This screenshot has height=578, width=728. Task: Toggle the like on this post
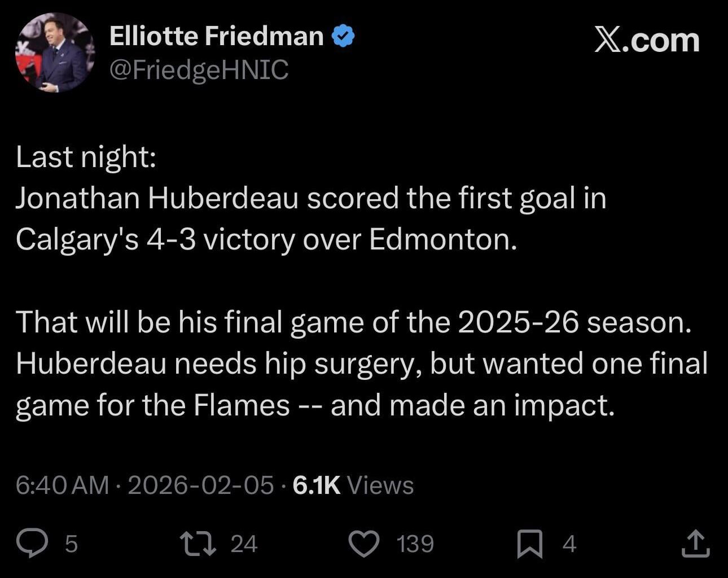366,543
